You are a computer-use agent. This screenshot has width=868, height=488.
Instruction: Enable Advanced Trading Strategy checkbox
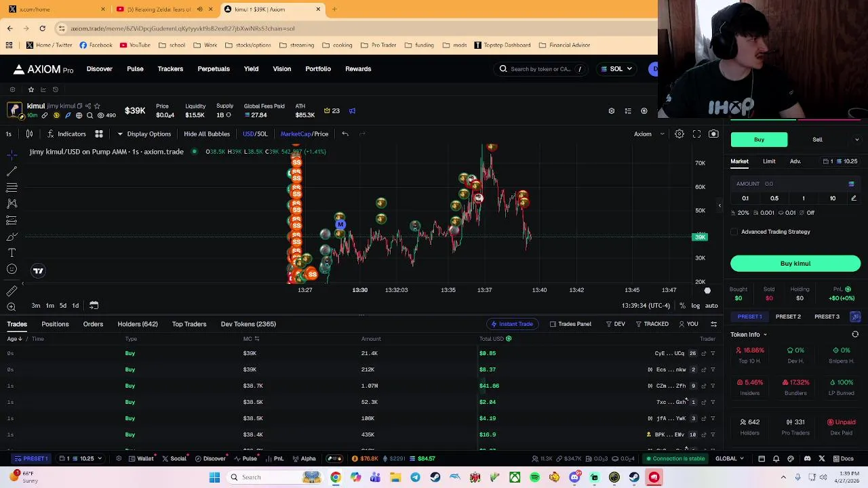[x=734, y=232]
